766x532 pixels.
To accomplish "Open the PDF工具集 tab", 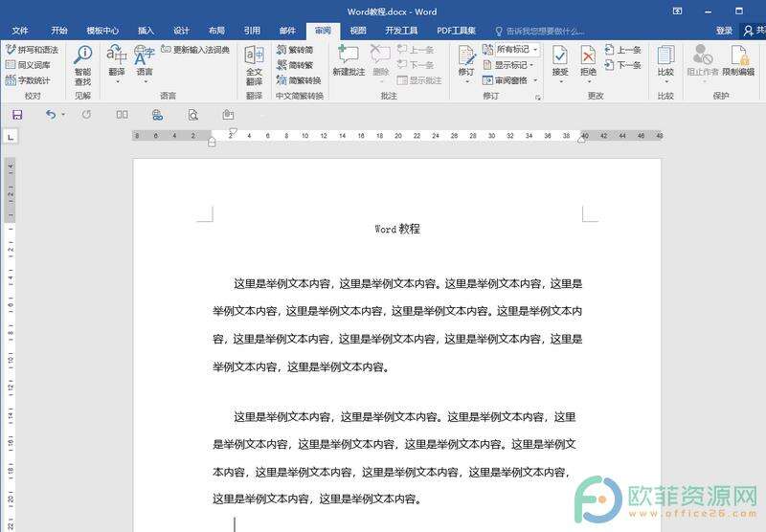I will tap(457, 31).
